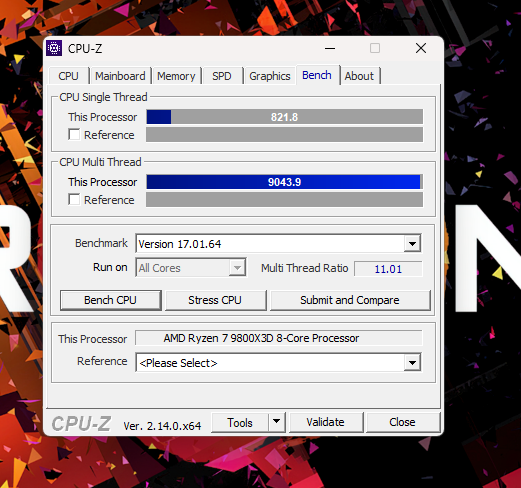Click the Close button at bottom
Viewport: 521px width, 488px height.
tap(402, 422)
